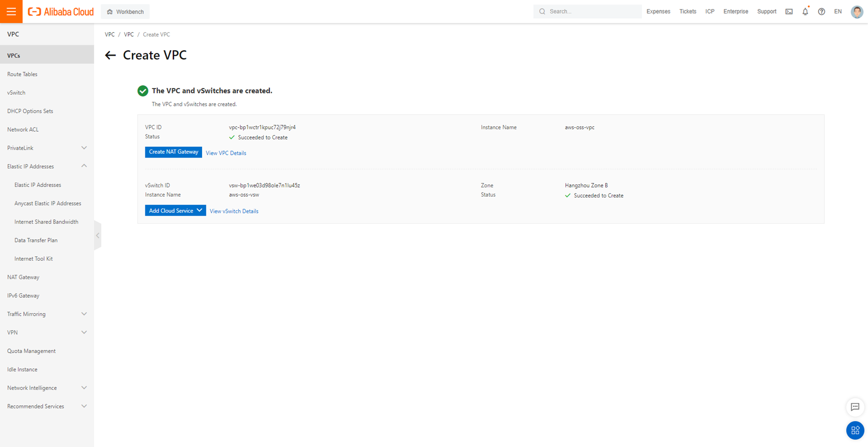Open the ICP menu item
Viewport: 868px width, 447px height.
(x=709, y=11)
